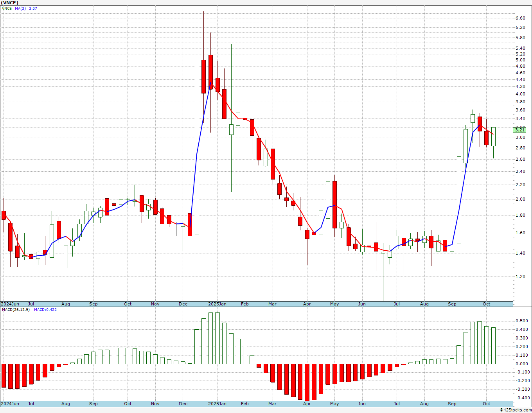
Task: Click the 3.21 current price tag
Action: pyautogui.click(x=520, y=130)
